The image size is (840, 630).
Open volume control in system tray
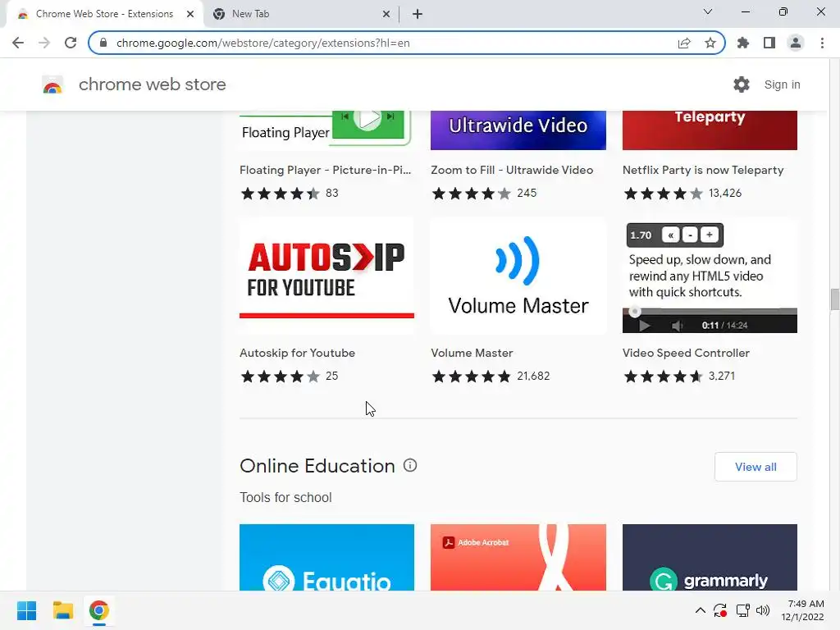click(762, 610)
